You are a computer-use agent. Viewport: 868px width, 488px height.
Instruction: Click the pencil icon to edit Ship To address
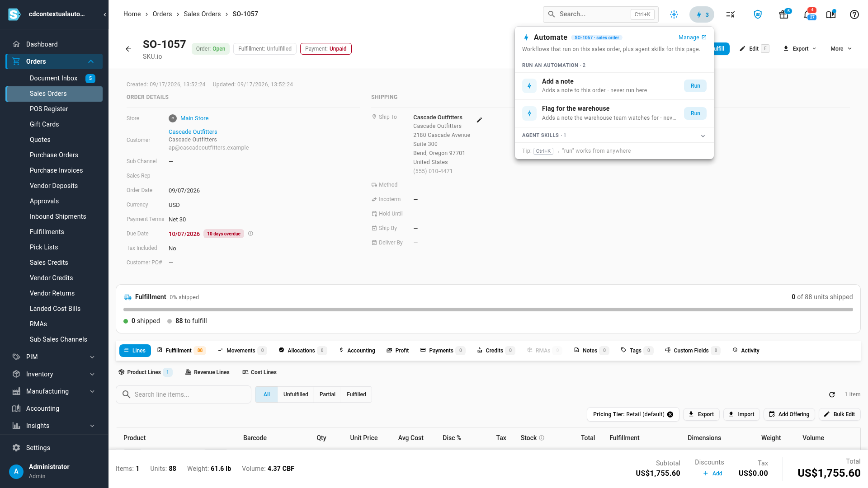coord(479,120)
